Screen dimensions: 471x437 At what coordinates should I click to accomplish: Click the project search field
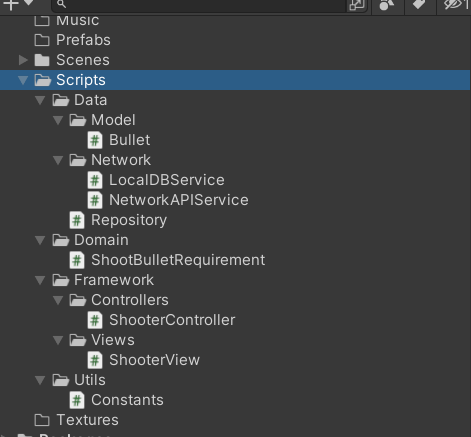tap(199, 5)
